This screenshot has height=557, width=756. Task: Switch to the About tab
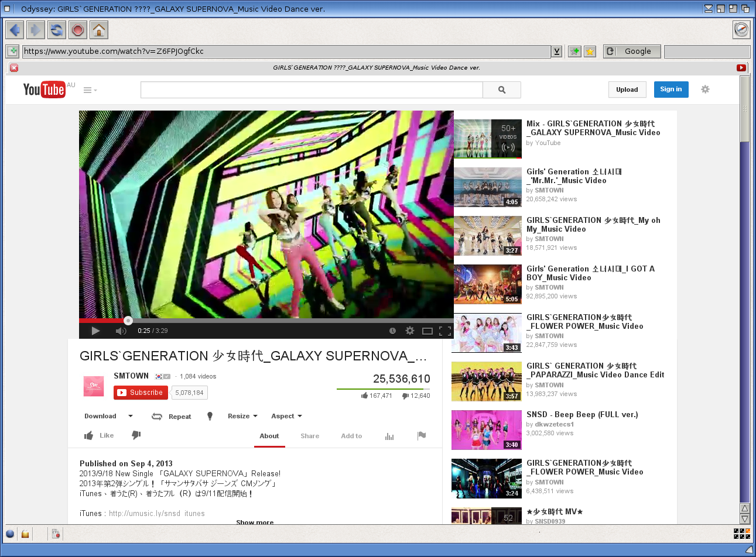pyautogui.click(x=269, y=436)
